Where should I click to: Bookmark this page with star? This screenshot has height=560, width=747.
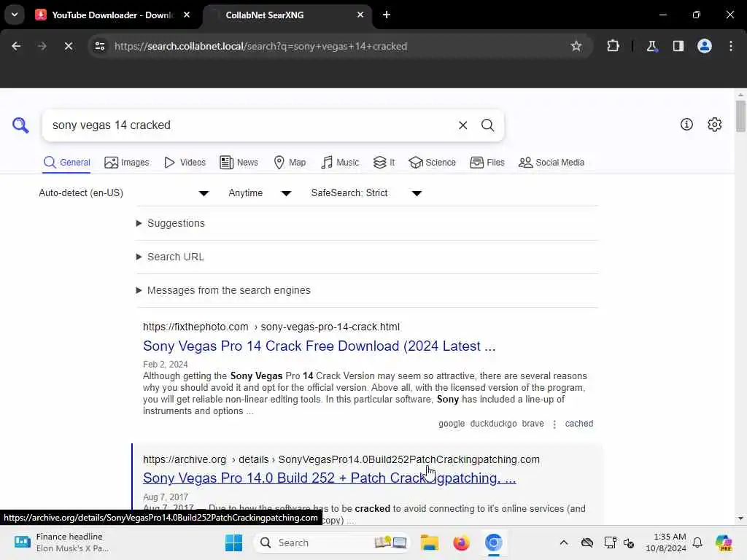coord(576,46)
